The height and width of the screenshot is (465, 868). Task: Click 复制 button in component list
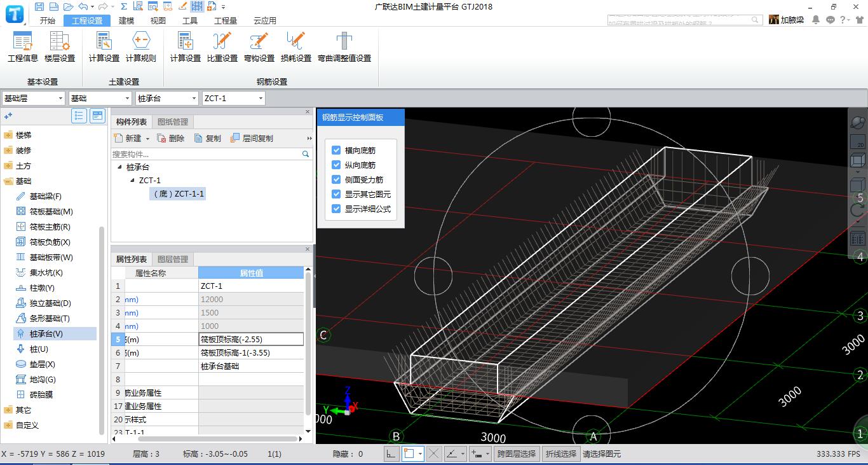point(208,139)
